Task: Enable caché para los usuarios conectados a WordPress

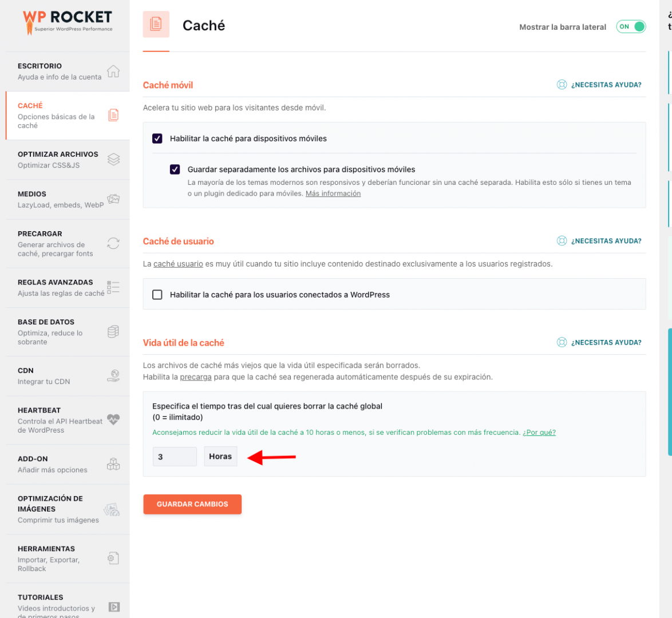Action: tap(157, 295)
